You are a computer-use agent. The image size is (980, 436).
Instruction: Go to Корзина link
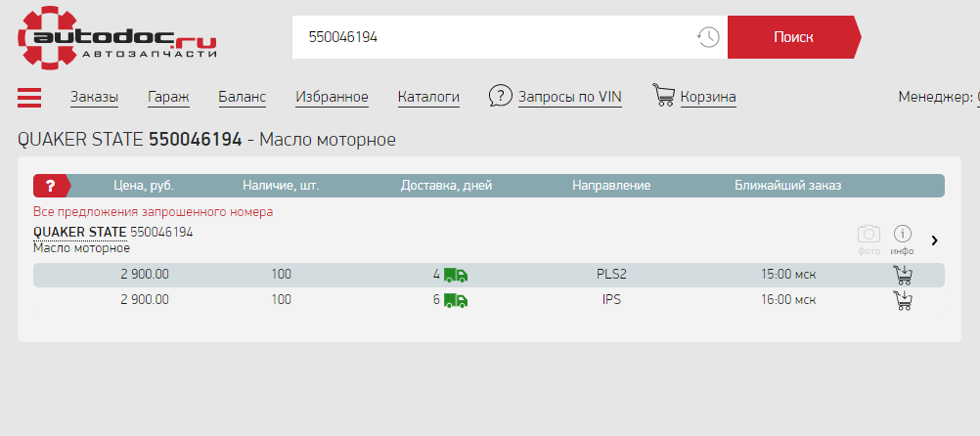(x=708, y=97)
